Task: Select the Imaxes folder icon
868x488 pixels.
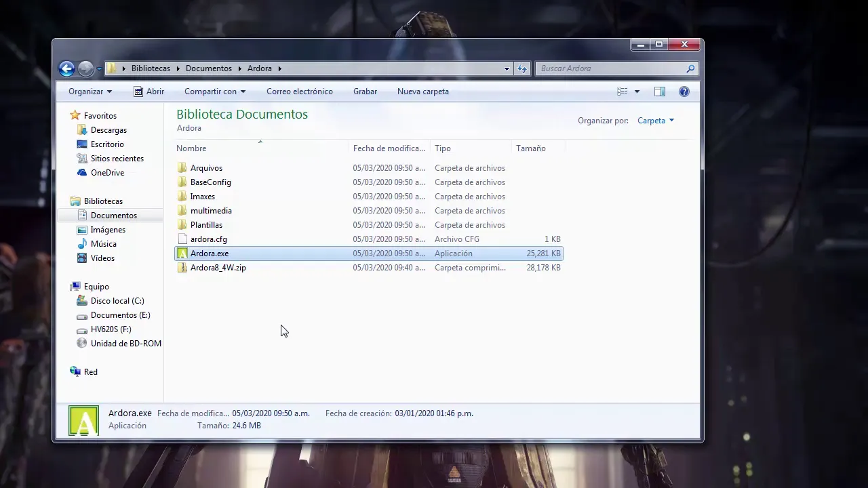Action: click(x=182, y=197)
